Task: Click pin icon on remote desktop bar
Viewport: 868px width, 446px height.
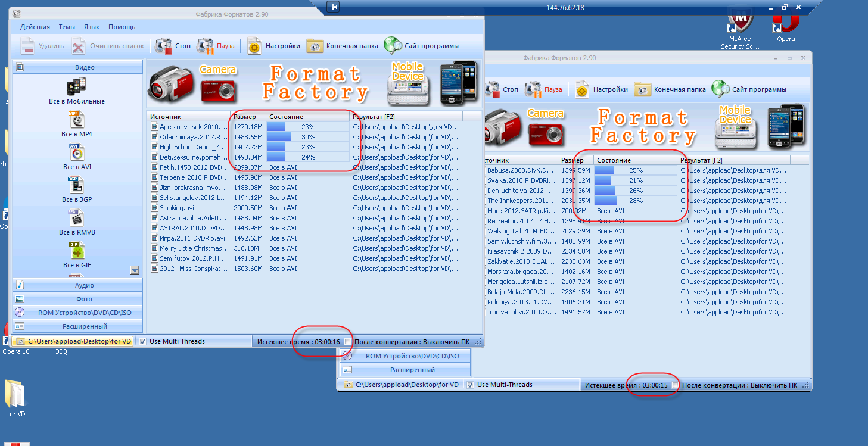Action: pyautogui.click(x=334, y=7)
